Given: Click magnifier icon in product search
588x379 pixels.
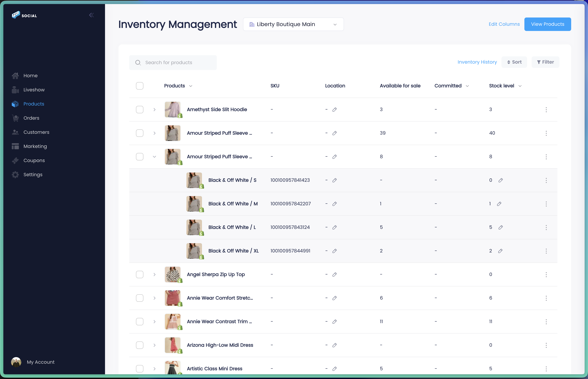Looking at the screenshot, I should 138,62.
